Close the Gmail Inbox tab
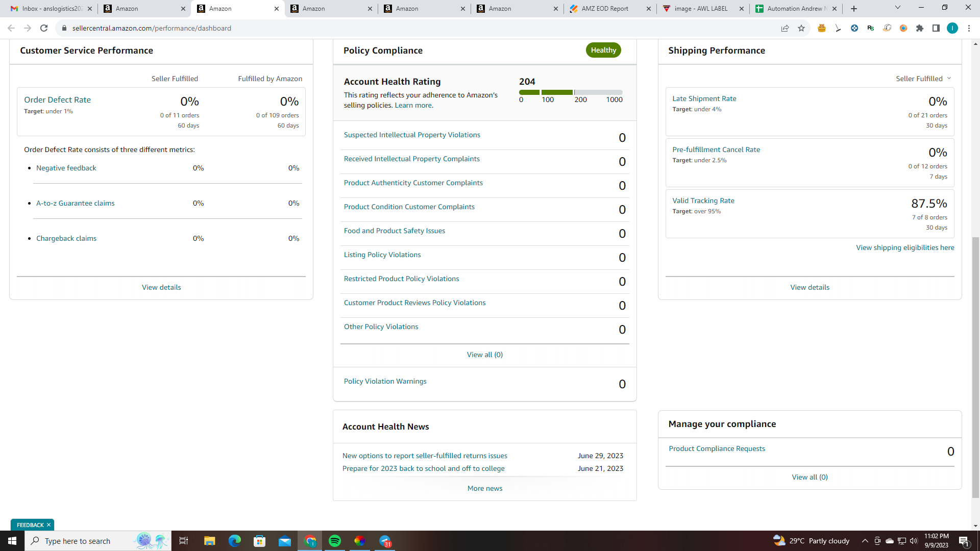Image resolution: width=980 pixels, height=551 pixels. click(x=90, y=9)
